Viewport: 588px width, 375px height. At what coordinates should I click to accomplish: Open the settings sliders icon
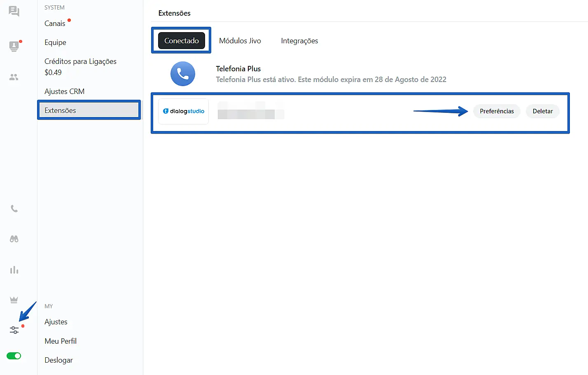point(14,330)
